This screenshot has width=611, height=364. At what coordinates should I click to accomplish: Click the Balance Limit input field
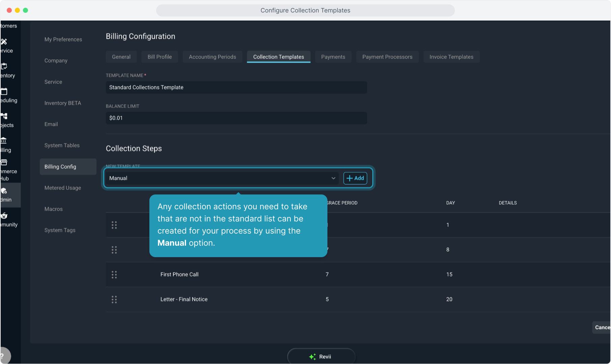[x=236, y=118]
